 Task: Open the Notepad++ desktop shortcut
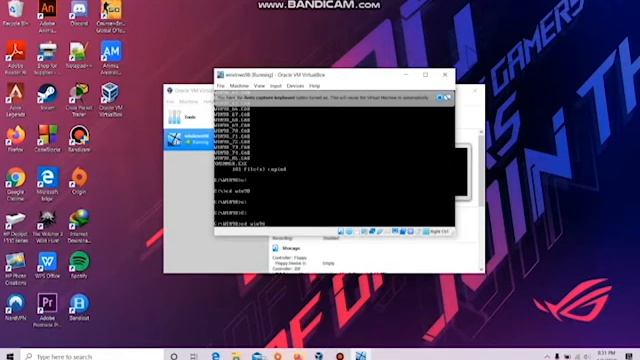tap(79, 56)
